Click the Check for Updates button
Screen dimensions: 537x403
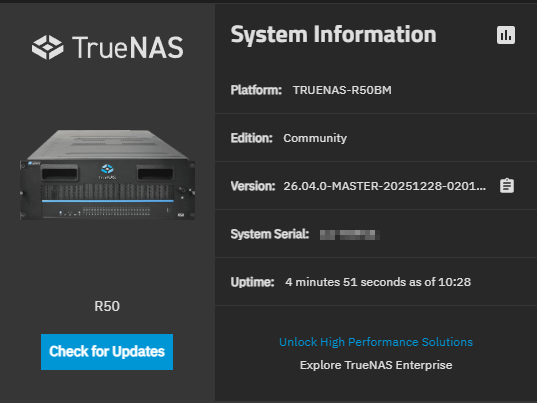tap(107, 352)
